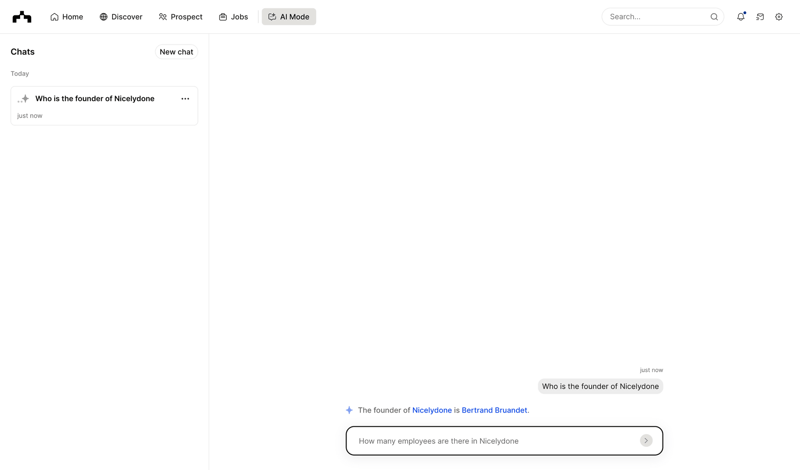Open notifications bell icon
This screenshot has height=470, width=800.
(x=741, y=17)
